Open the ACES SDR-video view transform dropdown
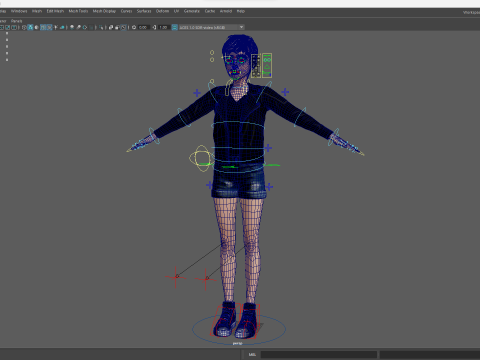The width and height of the screenshot is (480, 360). click(211, 27)
